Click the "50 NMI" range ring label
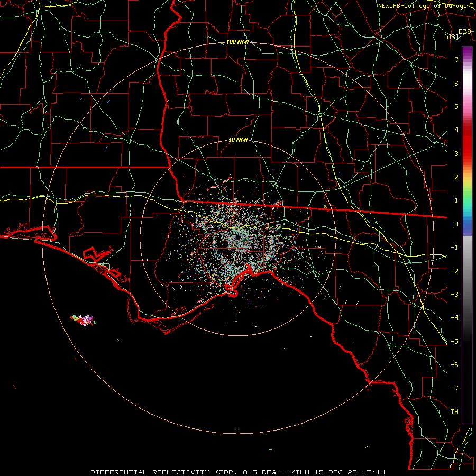Image resolution: width=476 pixels, height=476 pixels. point(238,140)
